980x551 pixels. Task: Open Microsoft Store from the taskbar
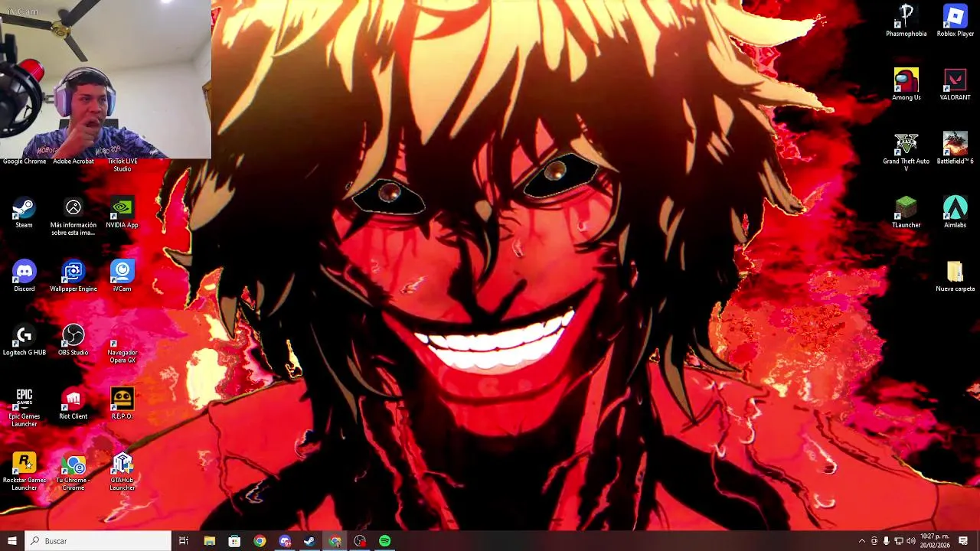(234, 541)
